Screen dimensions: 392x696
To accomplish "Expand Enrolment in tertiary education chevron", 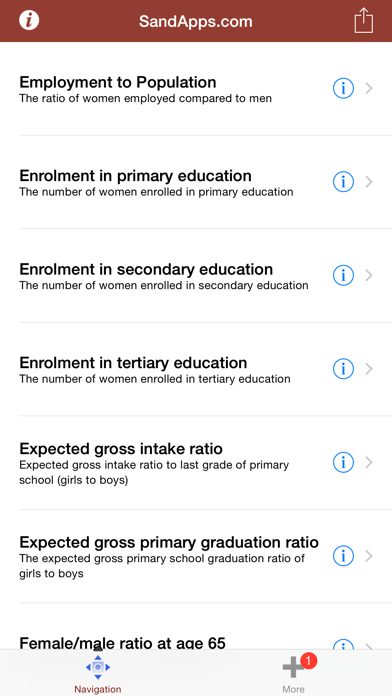I will pos(369,369).
